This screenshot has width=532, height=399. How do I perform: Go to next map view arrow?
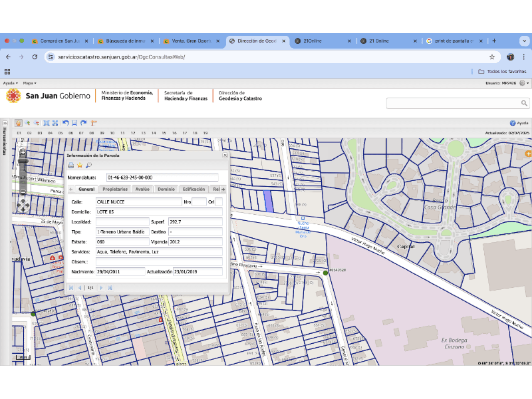(x=84, y=123)
